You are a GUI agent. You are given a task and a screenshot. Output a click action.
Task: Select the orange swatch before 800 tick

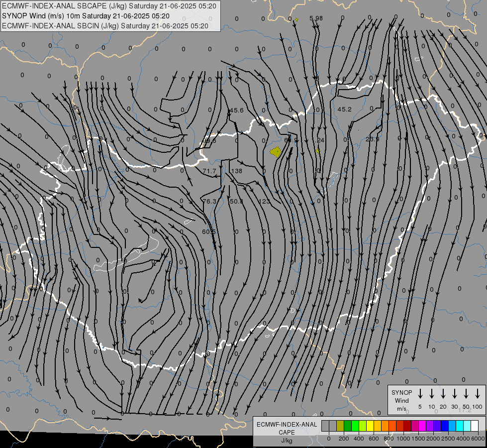tap(385, 426)
